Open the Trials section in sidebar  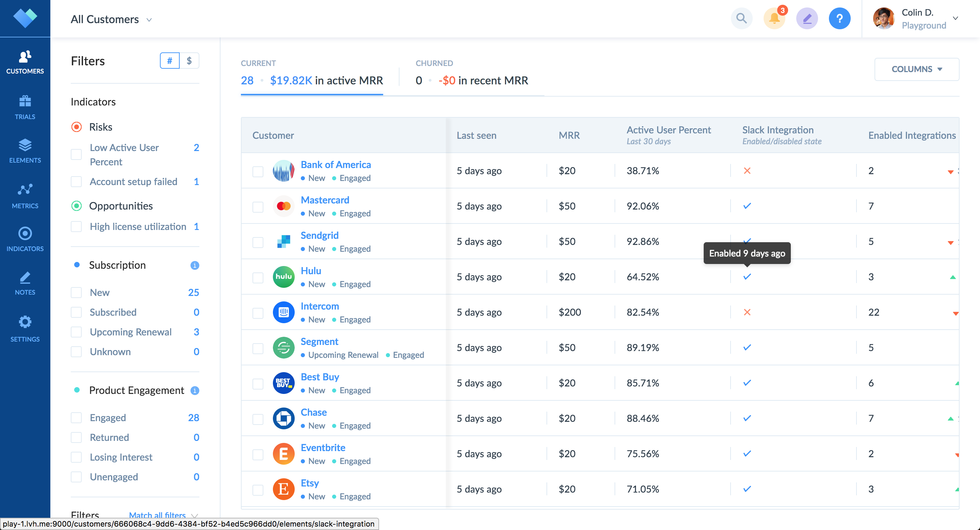pyautogui.click(x=25, y=107)
